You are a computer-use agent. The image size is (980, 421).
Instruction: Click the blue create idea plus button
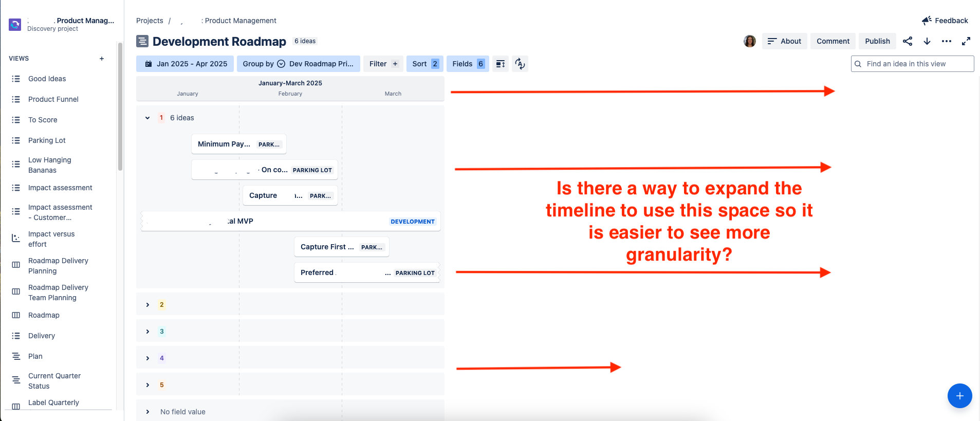click(959, 396)
